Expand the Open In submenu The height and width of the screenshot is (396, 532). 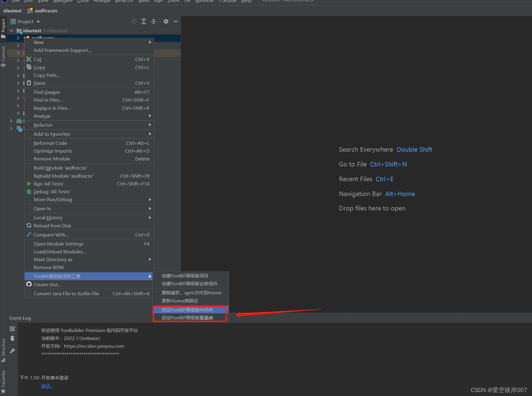tap(89, 209)
